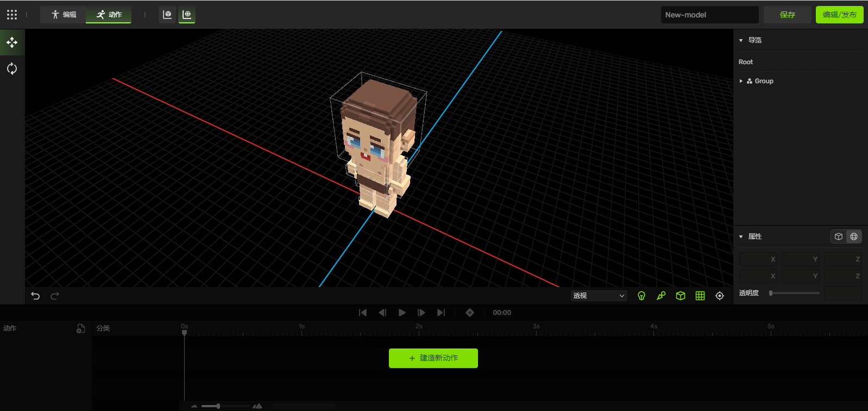Click the 透明度 slider handle
The image size is (868, 411).
[x=771, y=293]
